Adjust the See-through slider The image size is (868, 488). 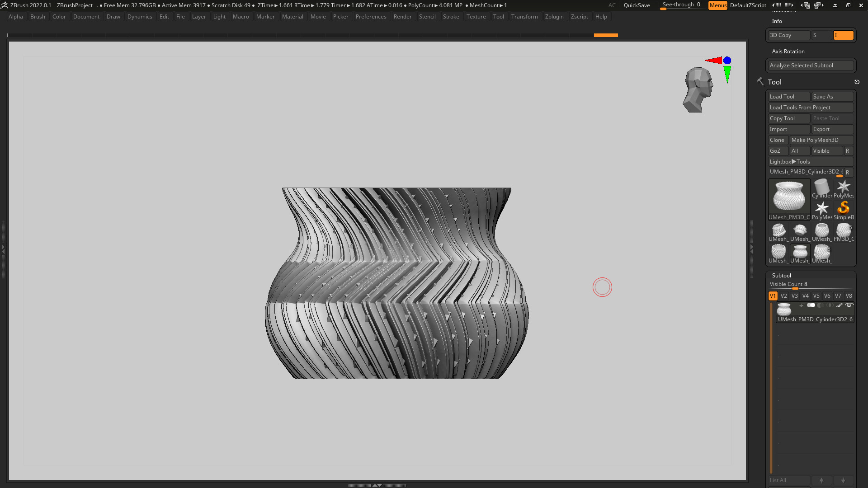681,5
